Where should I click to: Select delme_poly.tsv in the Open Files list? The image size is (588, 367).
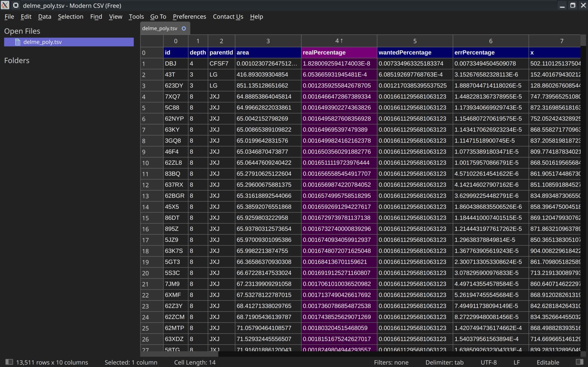69,42
